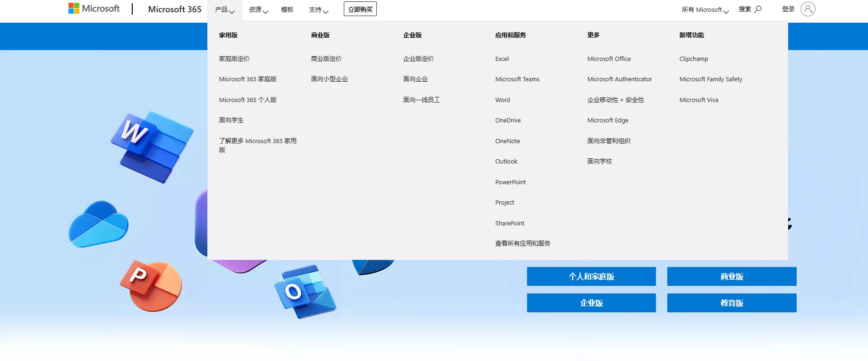Open 企业版定价 link
The image size is (868, 361).
tap(418, 59)
